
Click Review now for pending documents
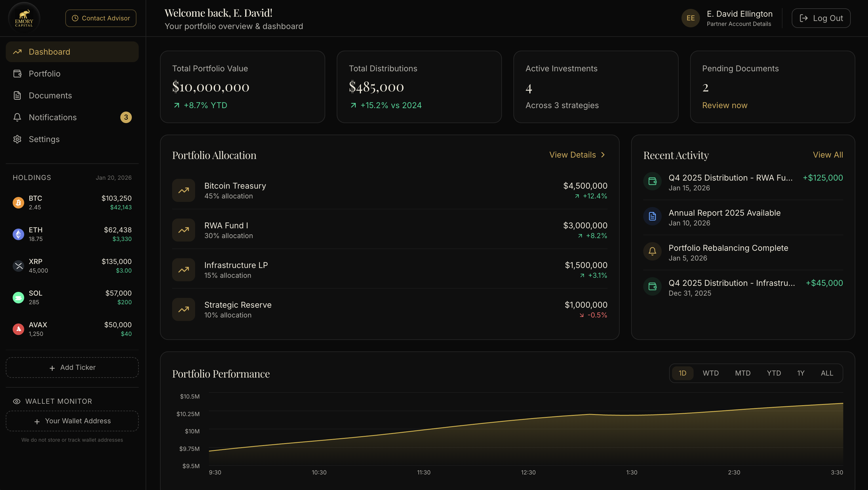point(724,105)
